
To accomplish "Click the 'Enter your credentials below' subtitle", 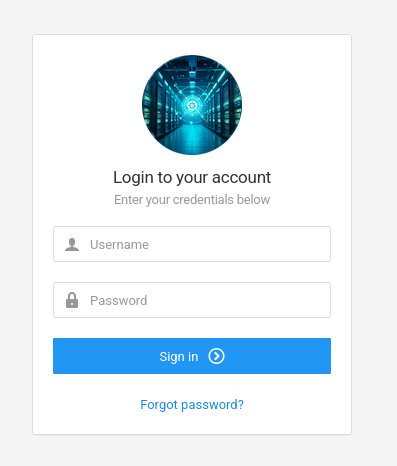I will coord(192,200).
